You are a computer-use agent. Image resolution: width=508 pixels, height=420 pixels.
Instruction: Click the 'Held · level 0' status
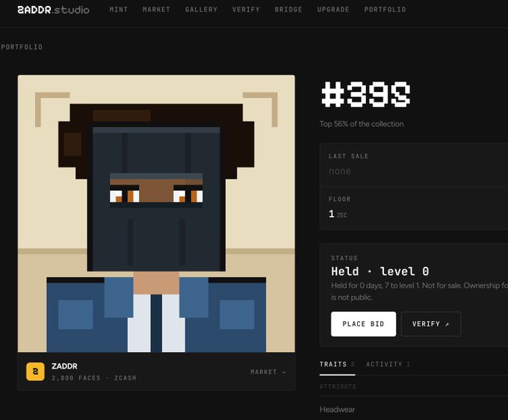point(380,271)
